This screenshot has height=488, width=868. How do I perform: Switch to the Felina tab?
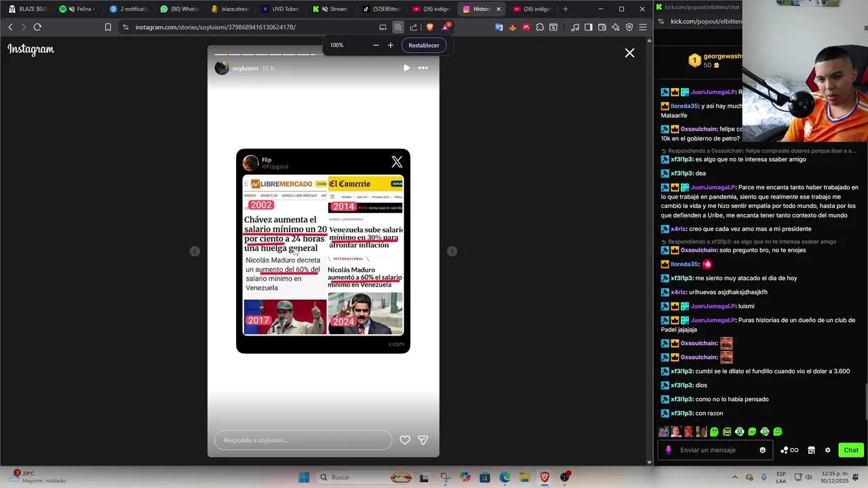(x=77, y=9)
